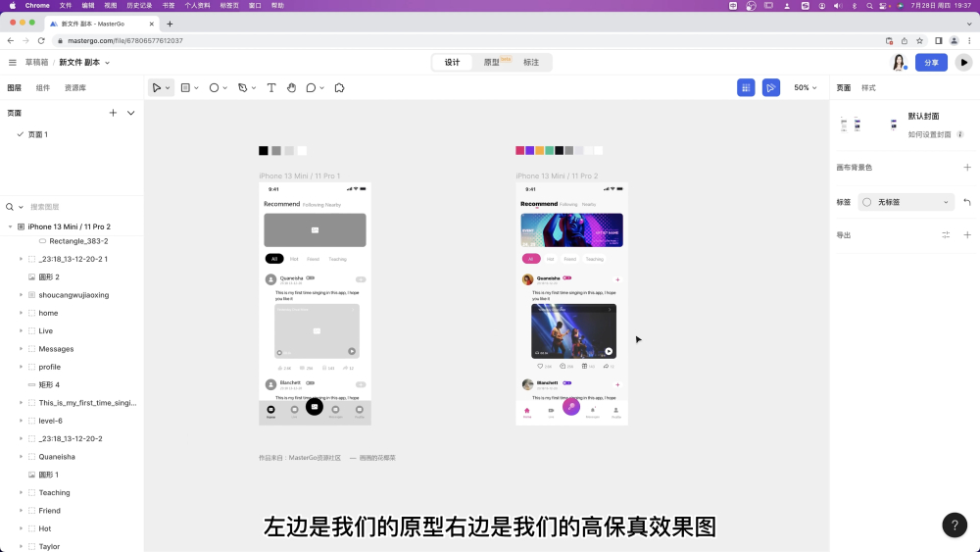Image resolution: width=980 pixels, height=552 pixels.
Task: Open macOS Spotlight search icon
Action: (x=869, y=6)
